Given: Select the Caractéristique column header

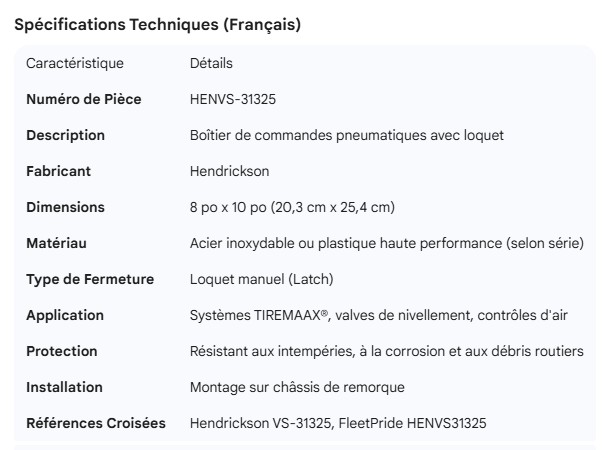Looking at the screenshot, I should [75, 64].
